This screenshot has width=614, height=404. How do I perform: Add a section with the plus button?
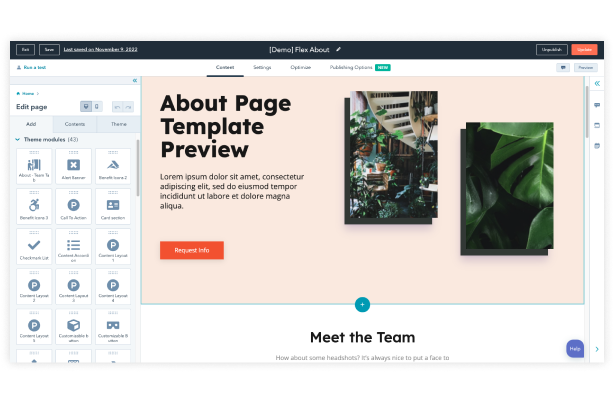[362, 305]
